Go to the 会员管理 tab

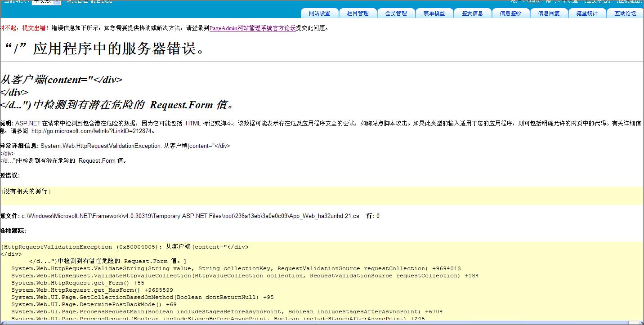click(x=396, y=13)
